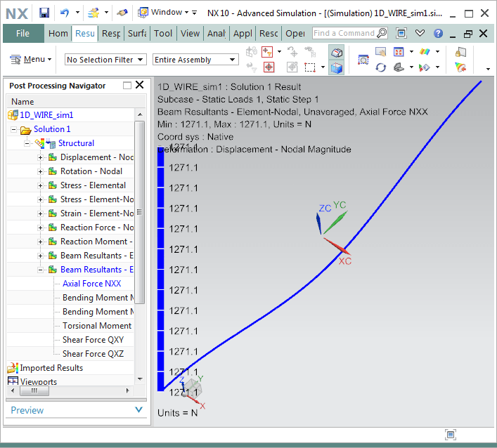Open the toolbar overflow options arrow
This screenshot has width=497, height=448.
point(488,69)
